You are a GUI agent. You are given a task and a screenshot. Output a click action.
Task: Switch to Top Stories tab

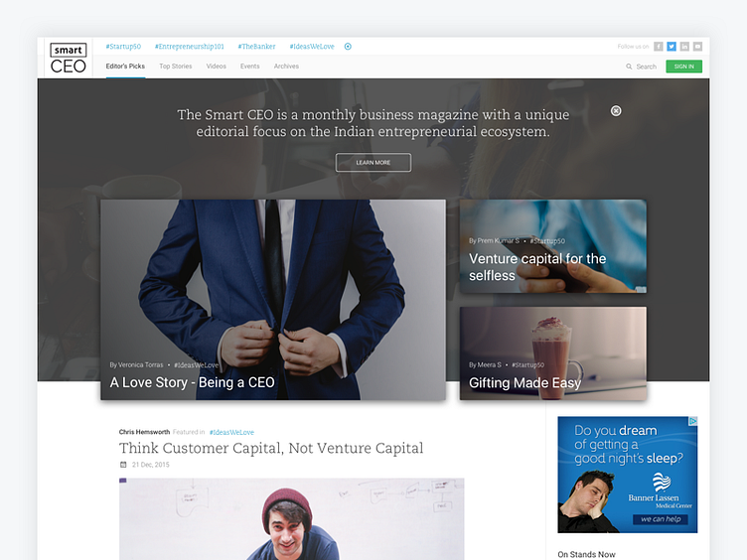(175, 67)
